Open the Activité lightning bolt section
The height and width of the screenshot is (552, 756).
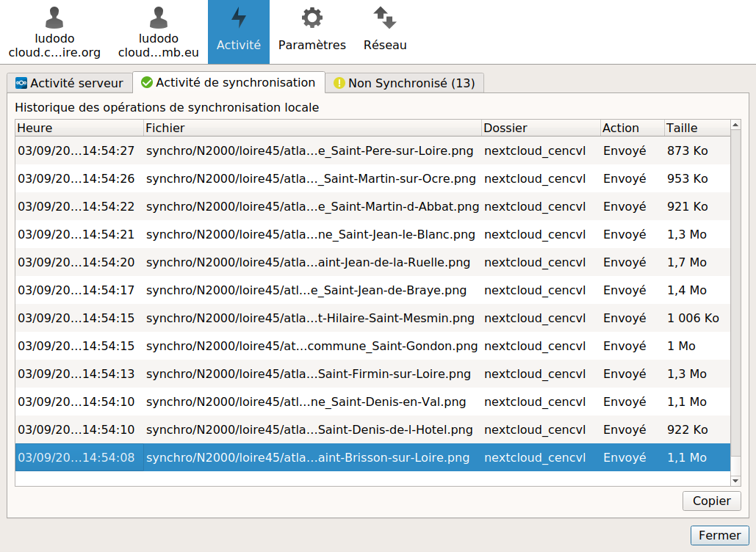pyautogui.click(x=238, y=31)
